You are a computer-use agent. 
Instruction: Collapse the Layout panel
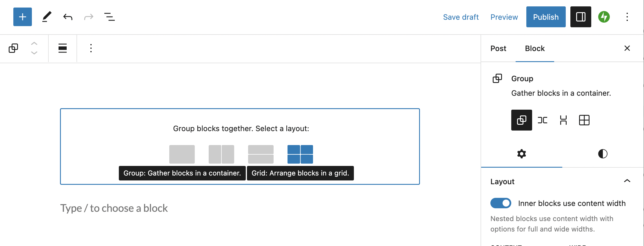pos(627,181)
